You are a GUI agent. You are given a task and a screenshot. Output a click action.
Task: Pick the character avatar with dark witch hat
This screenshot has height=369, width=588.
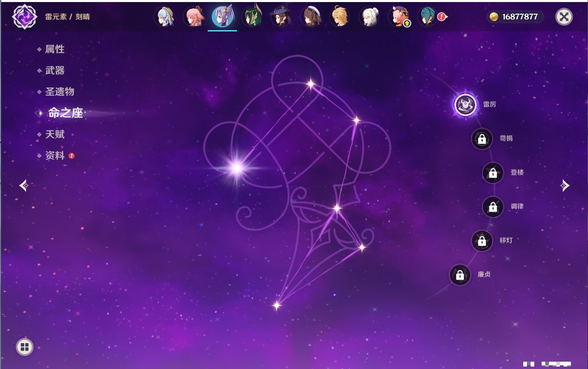(x=281, y=17)
